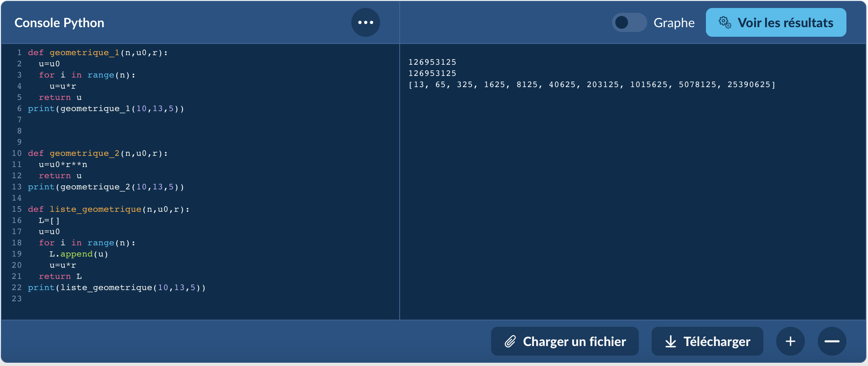Viewport: 868px width, 366px height.
Task: Run code with Voir les résultats
Action: pyautogui.click(x=775, y=22)
